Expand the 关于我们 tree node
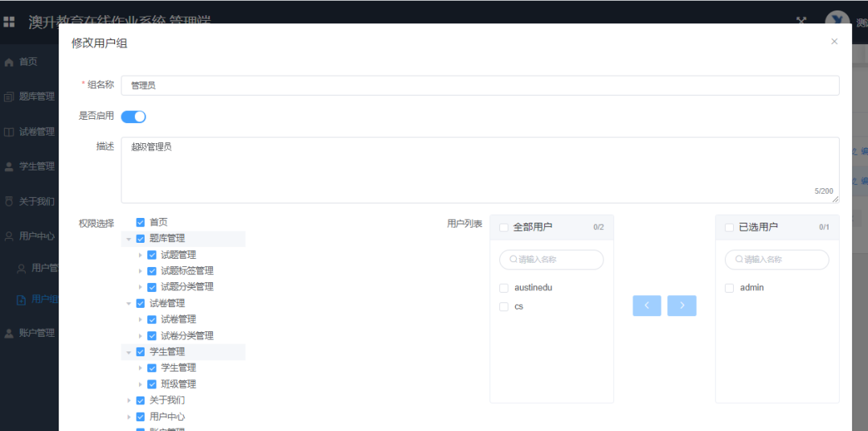 coord(129,400)
